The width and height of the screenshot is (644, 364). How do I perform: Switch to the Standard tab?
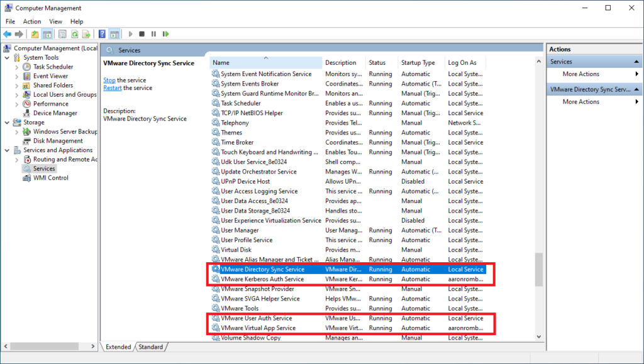pos(151,347)
